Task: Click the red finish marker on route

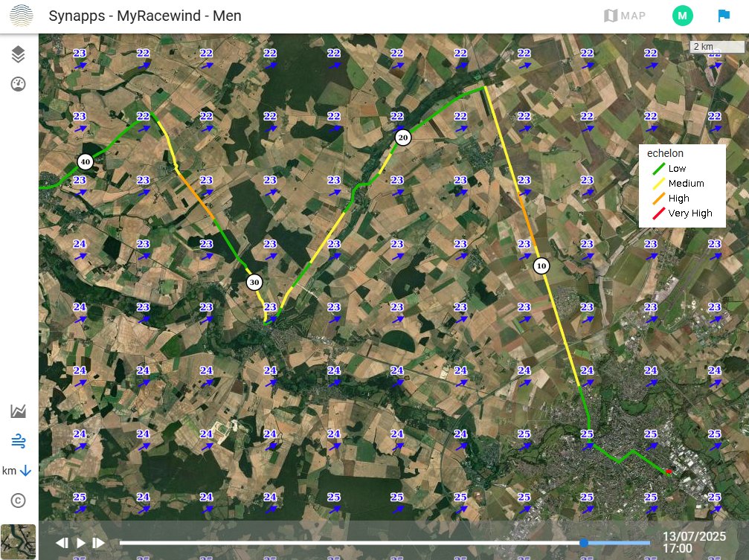Action: (669, 472)
